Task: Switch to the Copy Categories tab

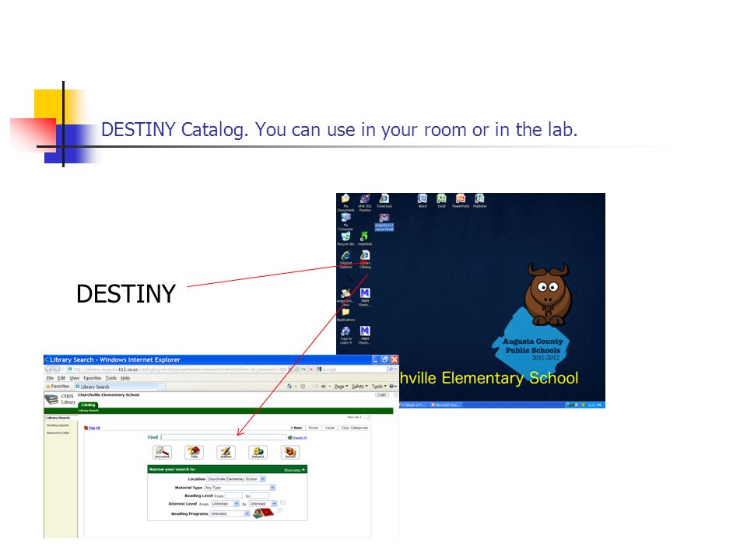Action: (x=355, y=428)
